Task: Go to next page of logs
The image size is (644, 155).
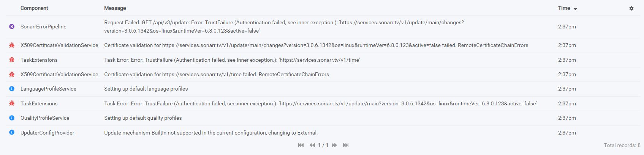Action: pyautogui.click(x=334, y=145)
